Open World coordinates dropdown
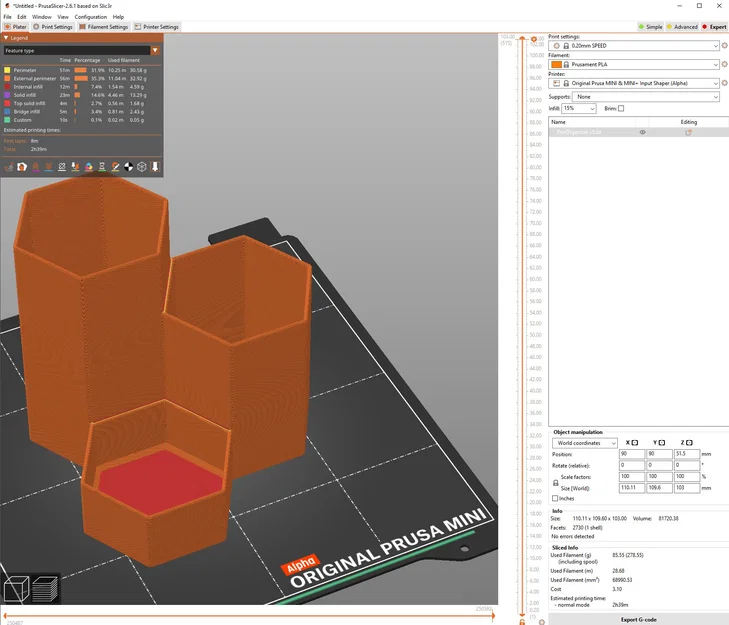This screenshot has height=625, width=729. [x=585, y=443]
